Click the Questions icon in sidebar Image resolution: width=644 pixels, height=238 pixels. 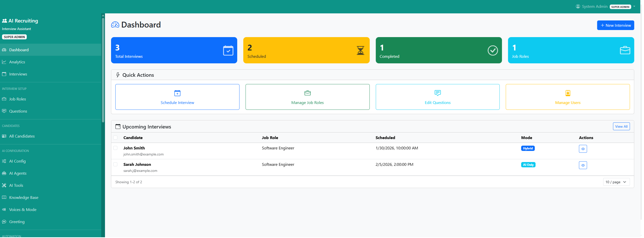(4, 111)
